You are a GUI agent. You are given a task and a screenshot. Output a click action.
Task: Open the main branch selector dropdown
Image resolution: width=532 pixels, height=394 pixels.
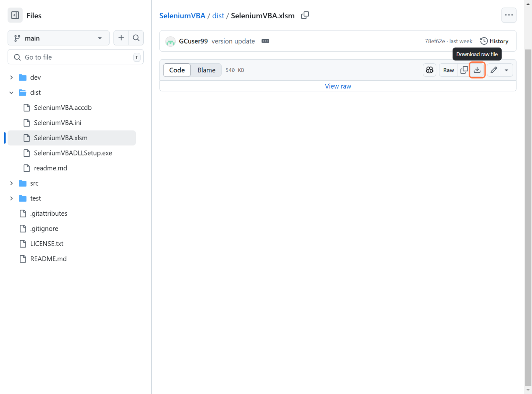point(58,38)
